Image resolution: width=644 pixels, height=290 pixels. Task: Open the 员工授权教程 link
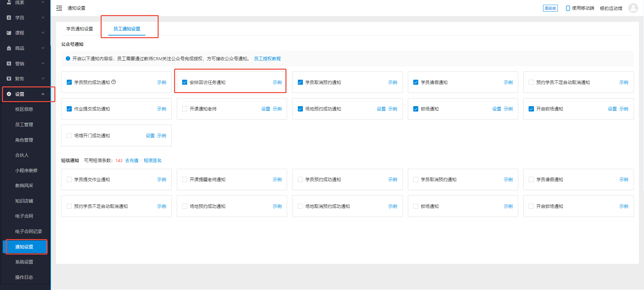[x=267, y=59]
